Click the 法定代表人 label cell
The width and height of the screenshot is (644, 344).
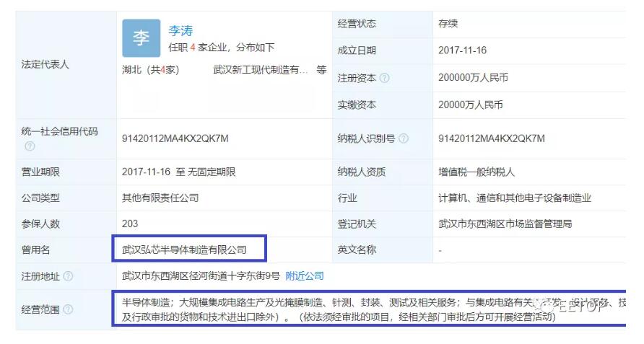tap(66, 64)
